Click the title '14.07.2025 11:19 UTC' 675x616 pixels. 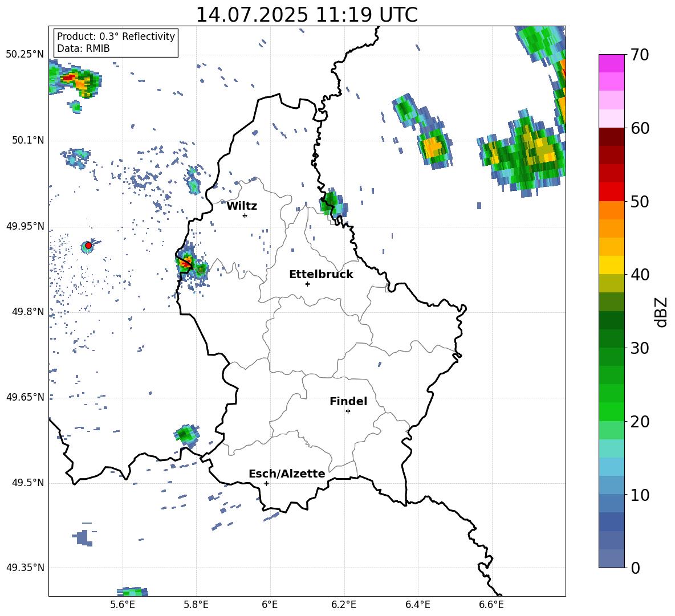307,15
